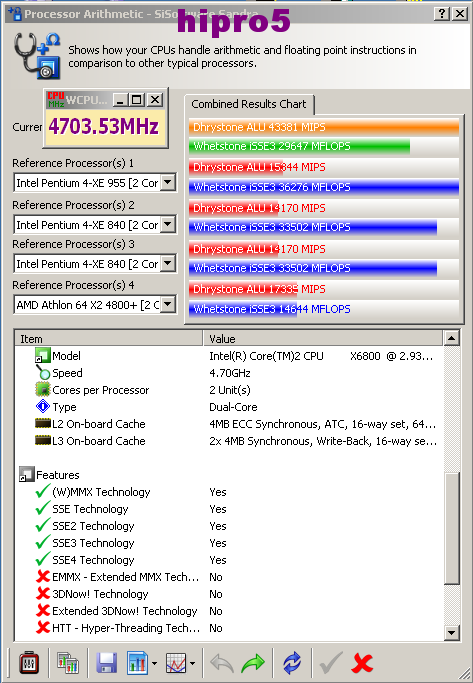The height and width of the screenshot is (683, 473).
Task: Select the Combined Results Chart tab
Action: tap(249, 104)
